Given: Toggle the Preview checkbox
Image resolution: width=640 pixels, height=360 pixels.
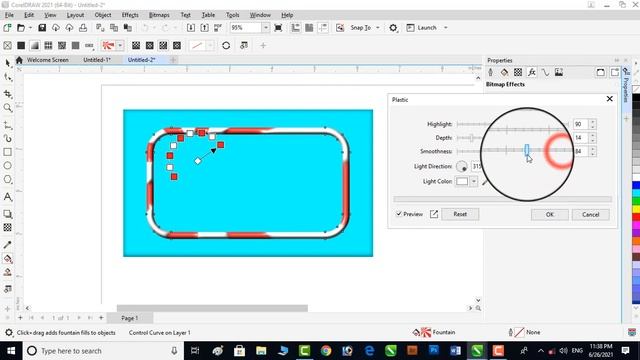Looking at the screenshot, I should pos(399,214).
